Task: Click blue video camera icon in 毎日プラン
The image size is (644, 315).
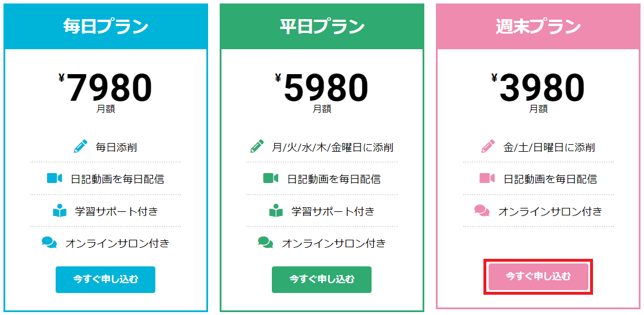Action: point(54,178)
